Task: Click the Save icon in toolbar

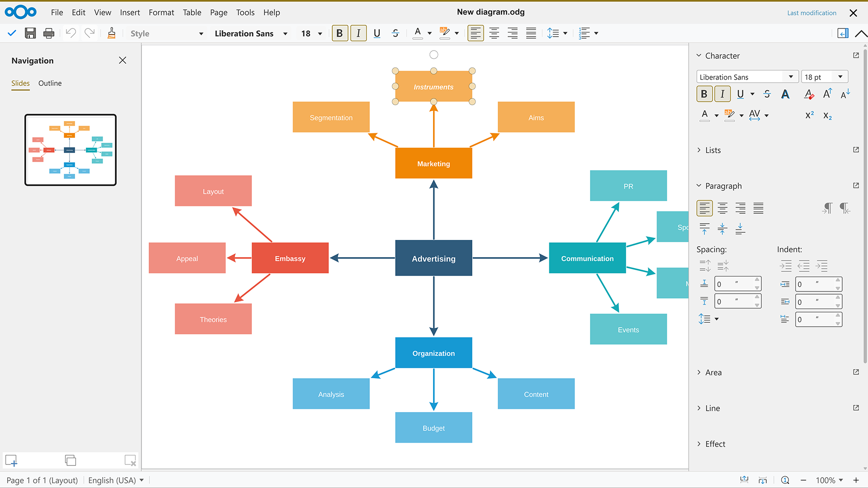Action: 30,33
